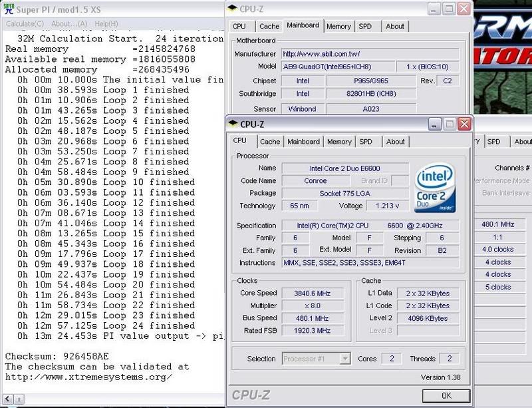Close the back CPU-Z Mainboard window
The image size is (532, 408).
464,9
